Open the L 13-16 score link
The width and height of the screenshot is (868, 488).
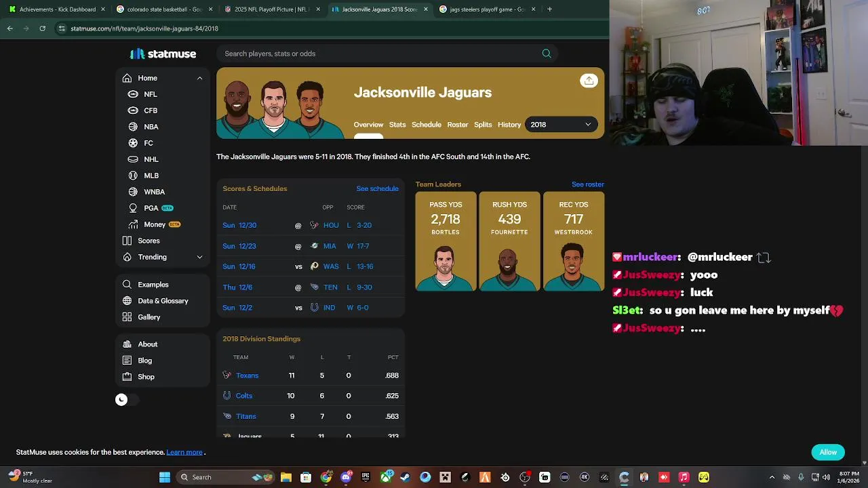[x=360, y=266]
